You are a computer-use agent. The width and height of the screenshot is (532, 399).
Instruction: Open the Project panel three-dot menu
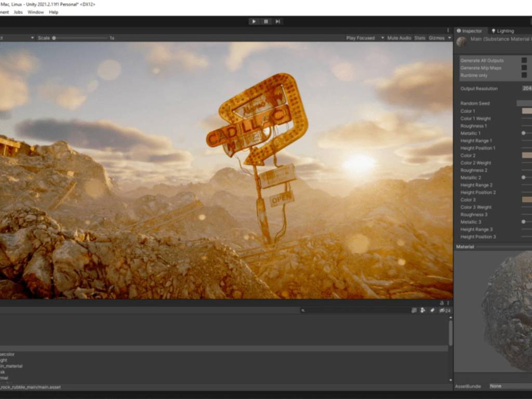point(448,303)
